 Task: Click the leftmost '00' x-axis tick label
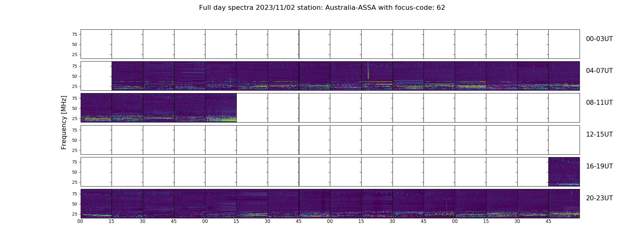80,221
